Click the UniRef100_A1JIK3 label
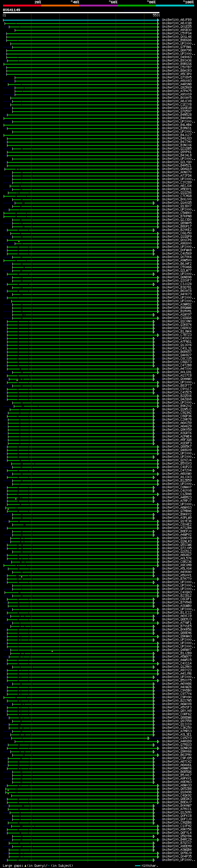Image resolution: width=197 pixels, height=868 pixels. pyautogui.click(x=176, y=477)
